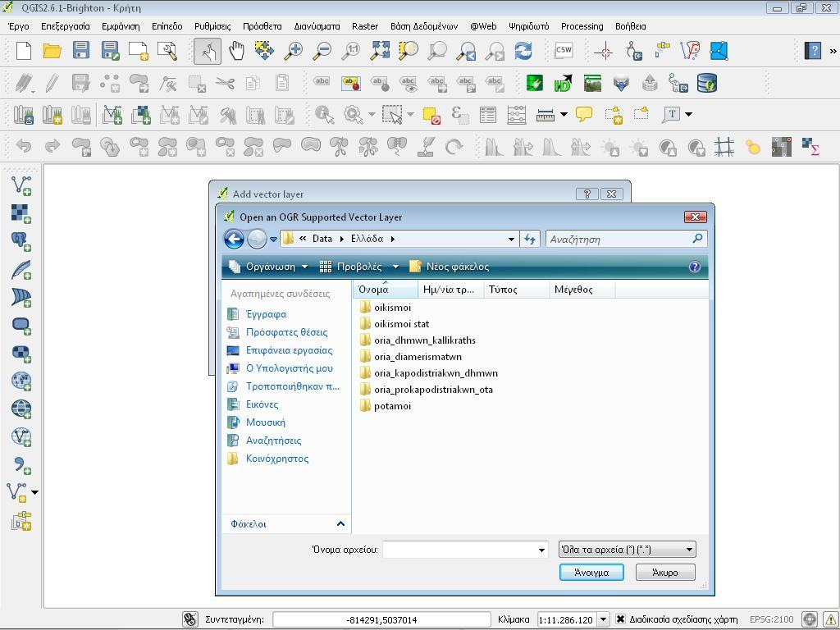Screen dimensions: 840x630
Task: Toggle the Διαδικασία σχεδίασης χάρτη checkbox
Action: pos(620,619)
